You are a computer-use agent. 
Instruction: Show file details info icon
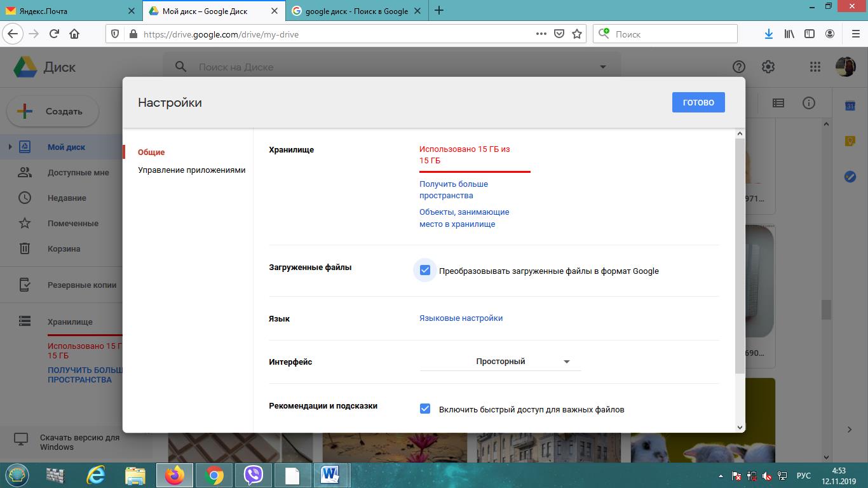tap(809, 103)
